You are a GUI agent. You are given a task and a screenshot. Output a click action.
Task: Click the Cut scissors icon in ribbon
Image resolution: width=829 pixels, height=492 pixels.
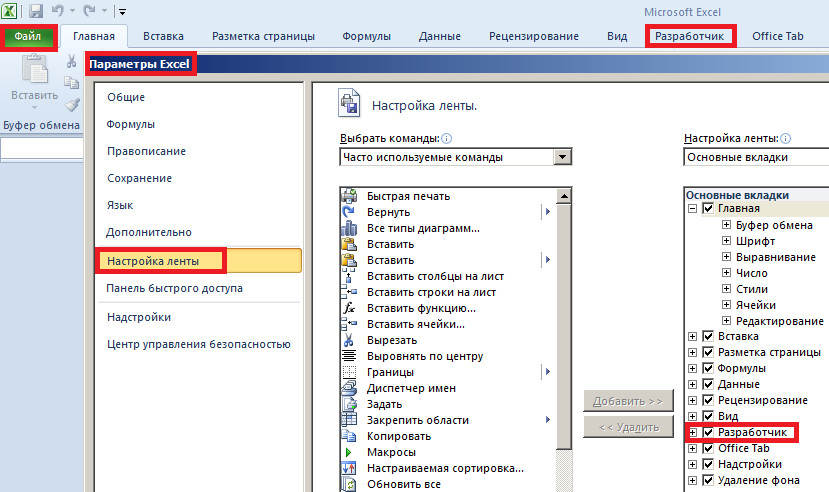[x=71, y=61]
